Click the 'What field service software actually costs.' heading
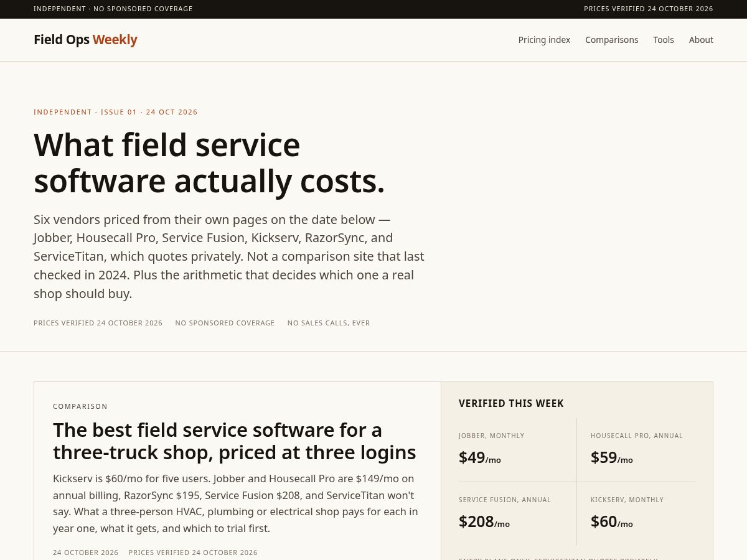The height and width of the screenshot is (560, 747). pos(209,163)
